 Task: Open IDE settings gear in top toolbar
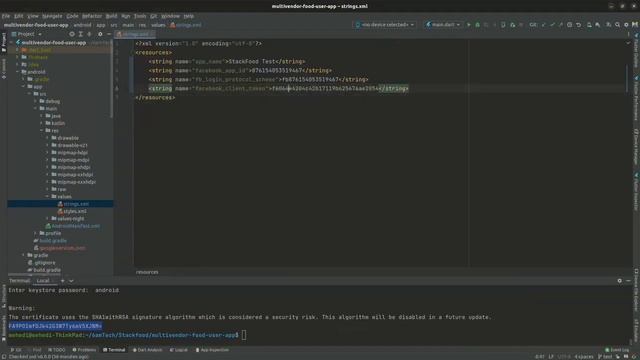pos(626,25)
